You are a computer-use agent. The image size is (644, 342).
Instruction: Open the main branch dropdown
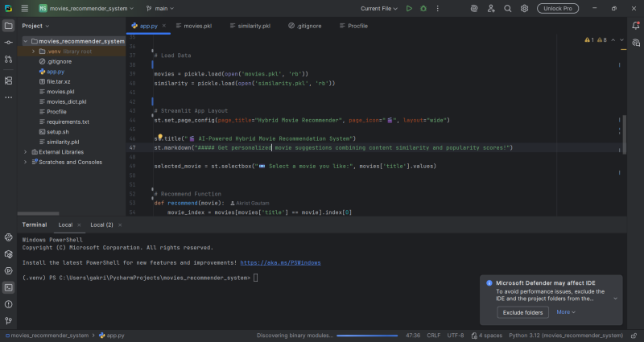coord(159,8)
